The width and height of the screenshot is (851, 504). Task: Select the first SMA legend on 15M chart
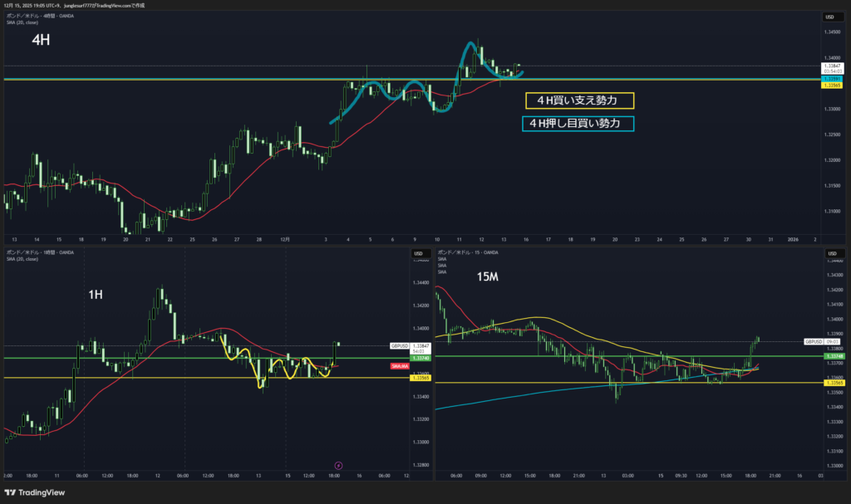click(x=443, y=258)
